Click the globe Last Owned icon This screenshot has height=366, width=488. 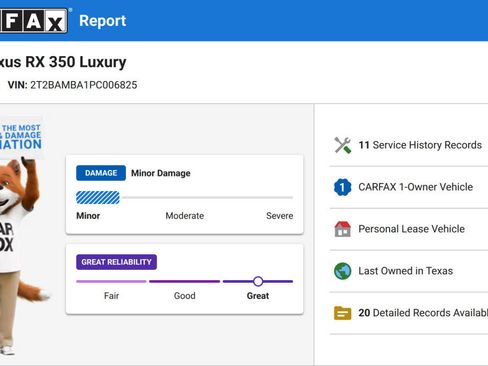click(x=343, y=271)
